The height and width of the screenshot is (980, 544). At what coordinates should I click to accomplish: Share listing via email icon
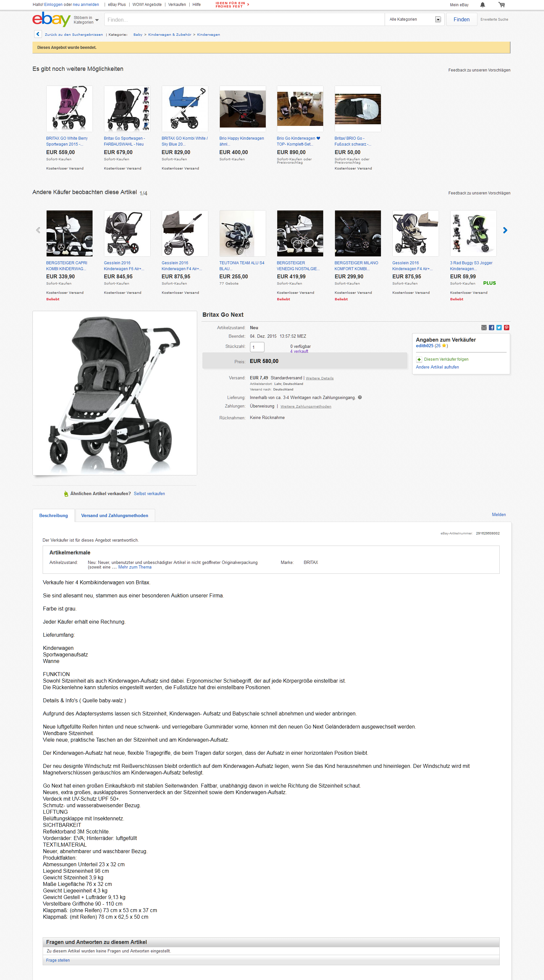coord(484,328)
